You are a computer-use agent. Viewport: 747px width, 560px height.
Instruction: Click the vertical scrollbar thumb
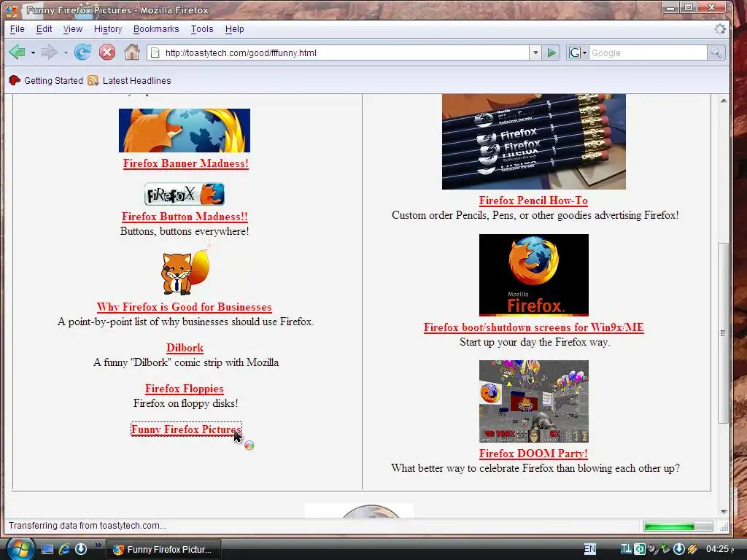[x=723, y=332]
